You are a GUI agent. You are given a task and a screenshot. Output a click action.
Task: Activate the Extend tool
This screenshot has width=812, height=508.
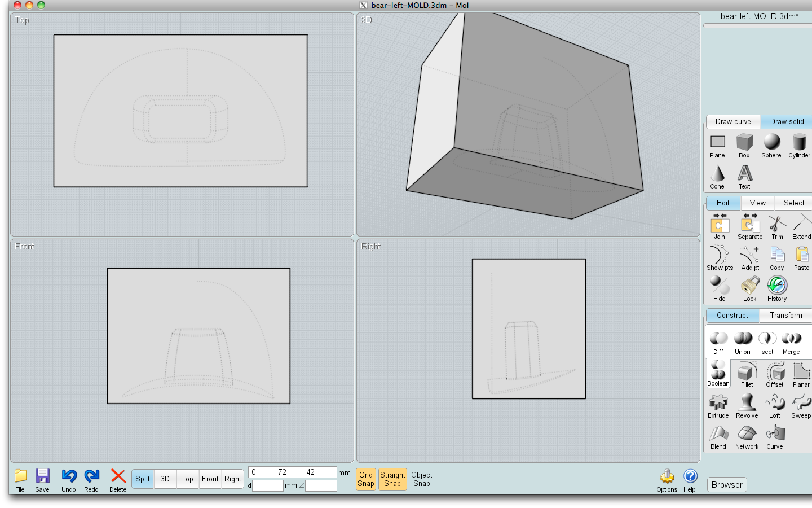click(801, 227)
